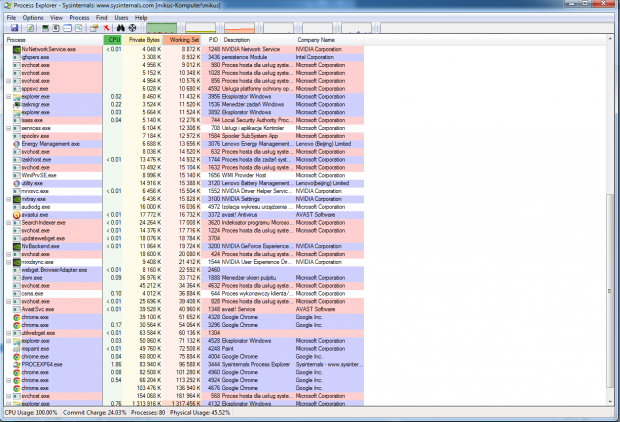Viewport: 620px width, 422px height.
Task: Collapse the svchost.exe PID 856 tree node
Action: click(8, 81)
